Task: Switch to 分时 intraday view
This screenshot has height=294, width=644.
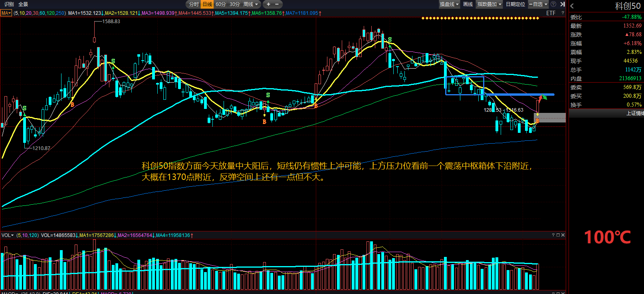Action: tap(194, 4)
